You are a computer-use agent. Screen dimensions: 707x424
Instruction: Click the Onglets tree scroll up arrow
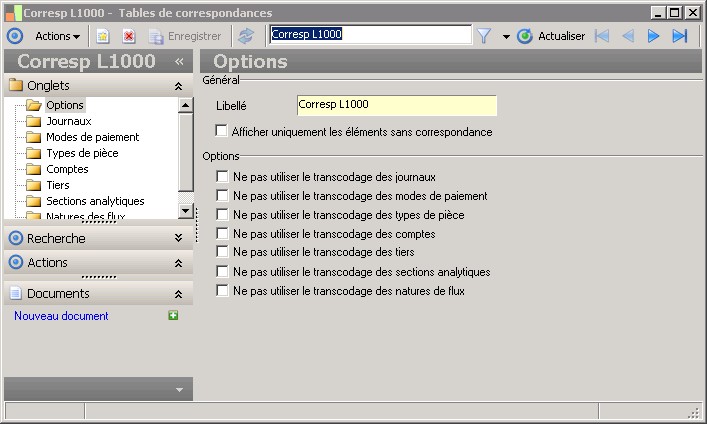pyautogui.click(x=185, y=105)
